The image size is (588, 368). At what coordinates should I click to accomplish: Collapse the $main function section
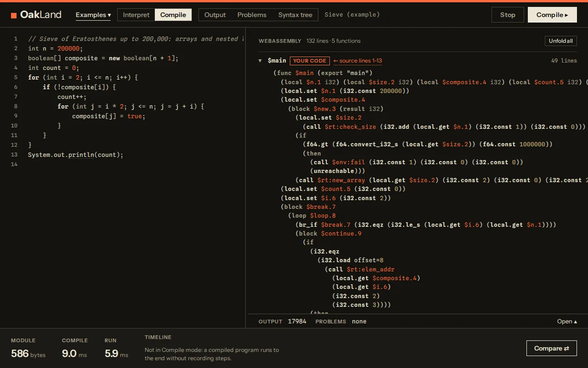[260, 61]
